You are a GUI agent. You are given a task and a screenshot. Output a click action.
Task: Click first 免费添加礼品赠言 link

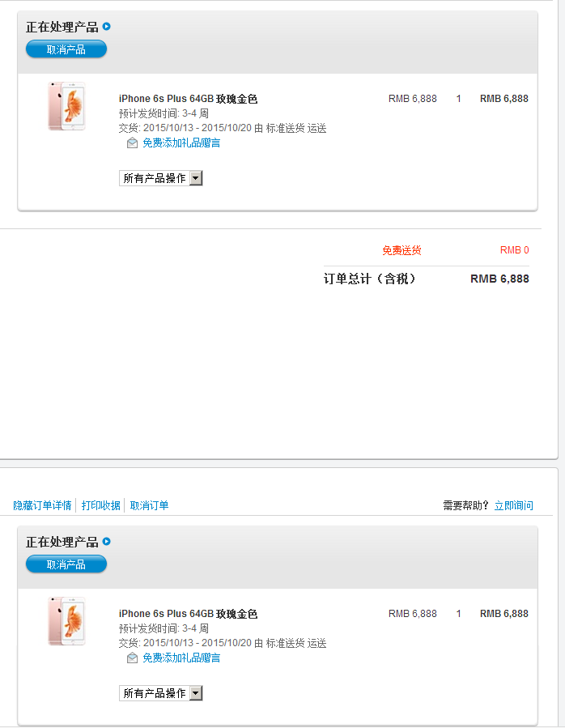(x=181, y=143)
